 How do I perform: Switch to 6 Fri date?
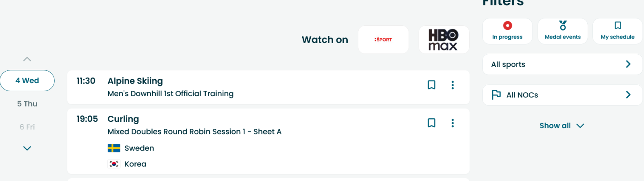(x=27, y=127)
